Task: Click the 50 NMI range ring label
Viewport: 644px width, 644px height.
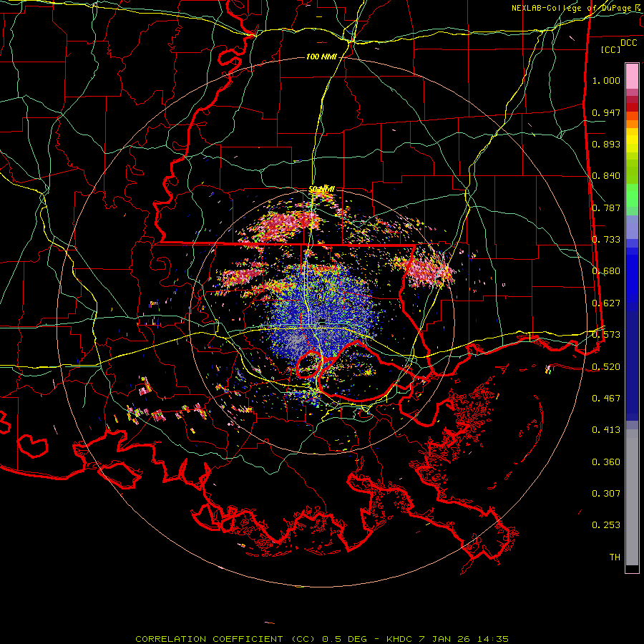Action: pos(321,189)
